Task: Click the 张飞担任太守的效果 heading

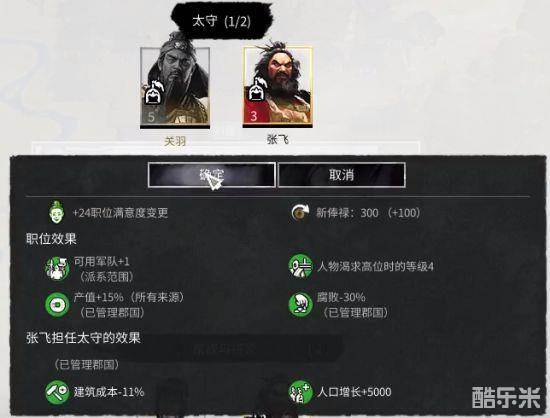Action: point(83,338)
